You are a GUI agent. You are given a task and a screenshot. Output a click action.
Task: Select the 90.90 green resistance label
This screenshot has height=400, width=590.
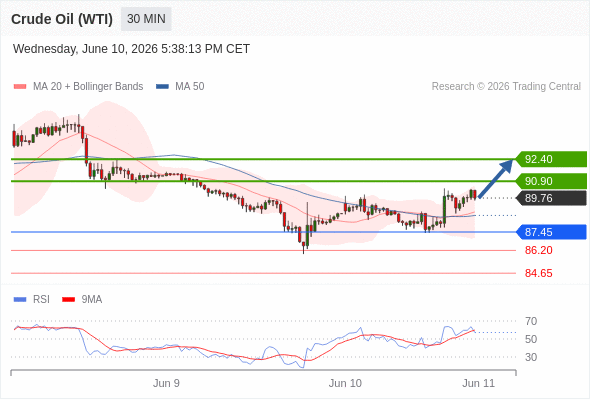(551, 181)
